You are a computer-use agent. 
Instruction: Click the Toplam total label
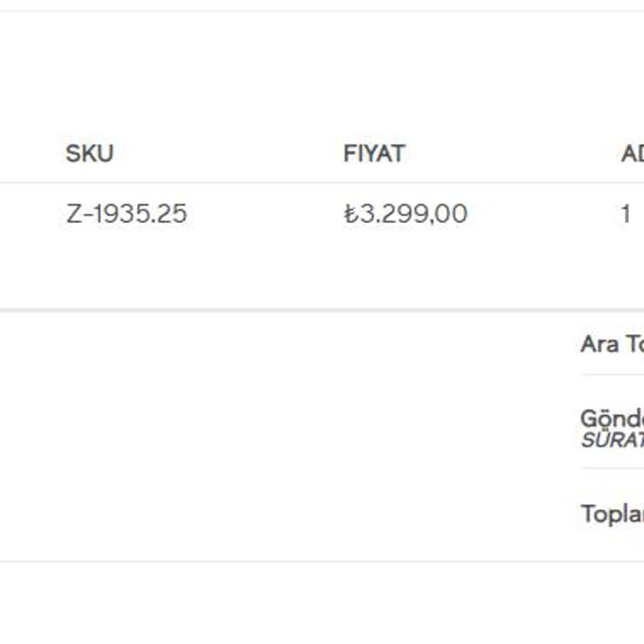coord(611,513)
